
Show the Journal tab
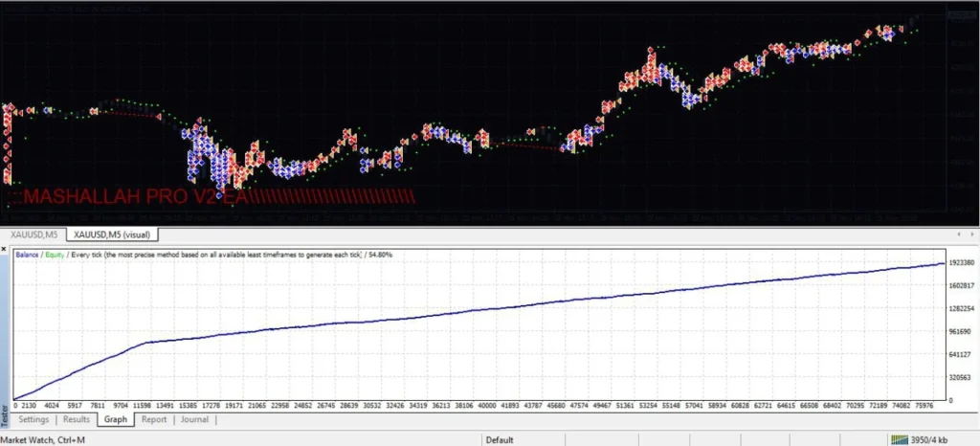[195, 419]
